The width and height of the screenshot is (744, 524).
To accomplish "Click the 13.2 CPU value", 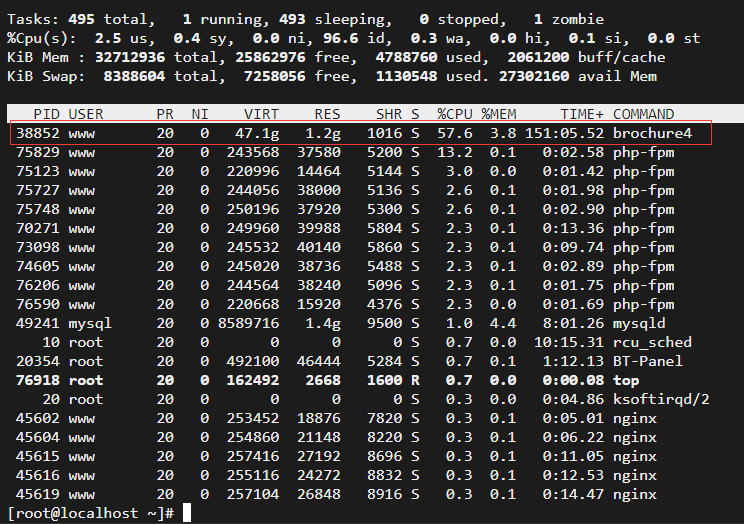I will [455, 152].
